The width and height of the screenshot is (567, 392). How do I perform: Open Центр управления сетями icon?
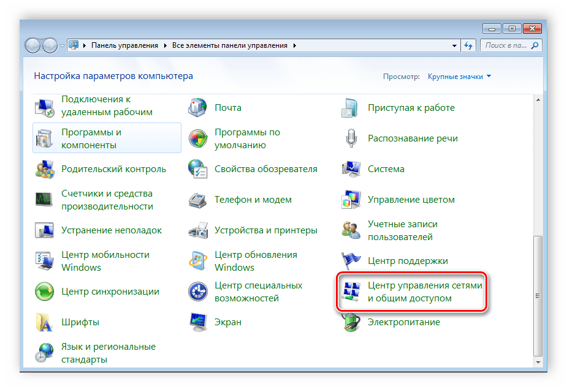(x=351, y=292)
